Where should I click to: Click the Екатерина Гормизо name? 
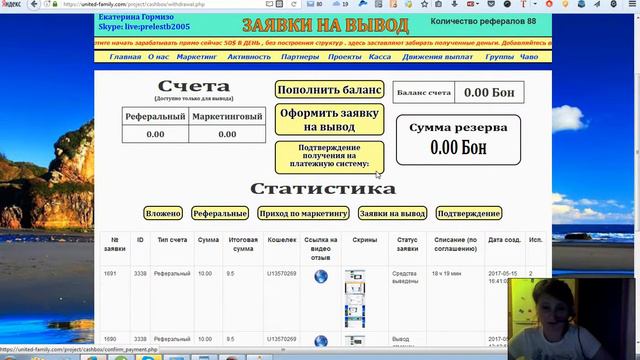(136, 17)
